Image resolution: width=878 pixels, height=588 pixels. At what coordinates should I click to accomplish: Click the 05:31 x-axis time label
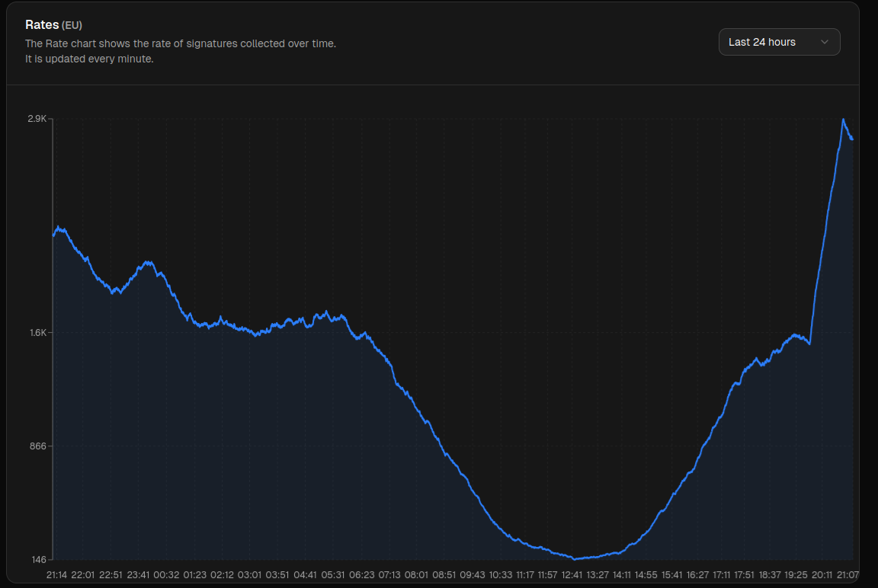(332, 574)
